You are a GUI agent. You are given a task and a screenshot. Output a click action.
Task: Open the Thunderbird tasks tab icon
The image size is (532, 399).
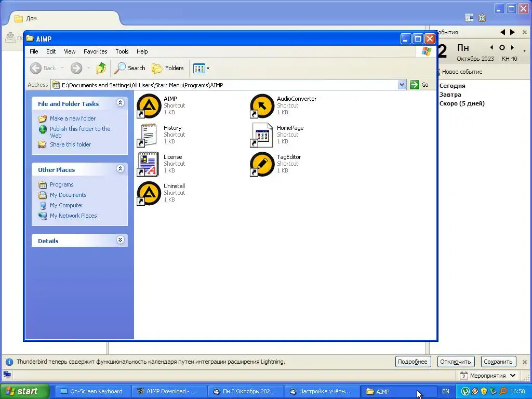482,18
